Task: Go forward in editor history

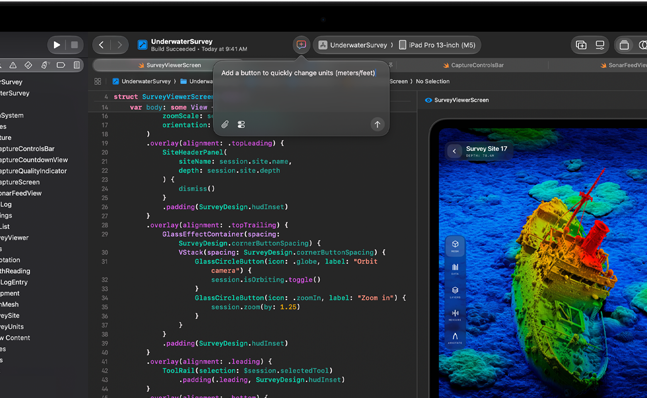Action: (x=119, y=45)
